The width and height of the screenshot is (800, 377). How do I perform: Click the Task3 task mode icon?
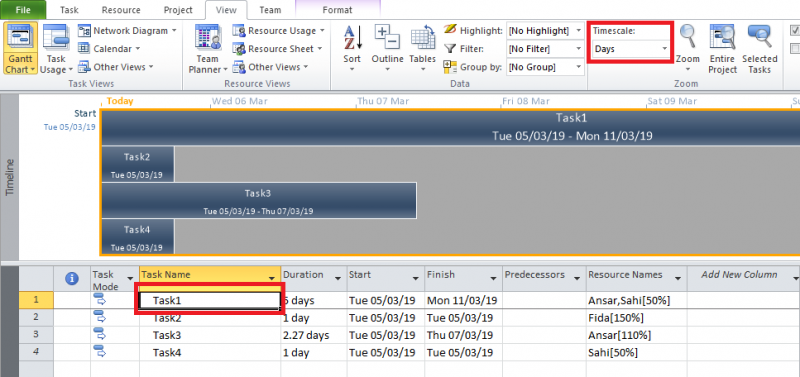pyautogui.click(x=101, y=335)
